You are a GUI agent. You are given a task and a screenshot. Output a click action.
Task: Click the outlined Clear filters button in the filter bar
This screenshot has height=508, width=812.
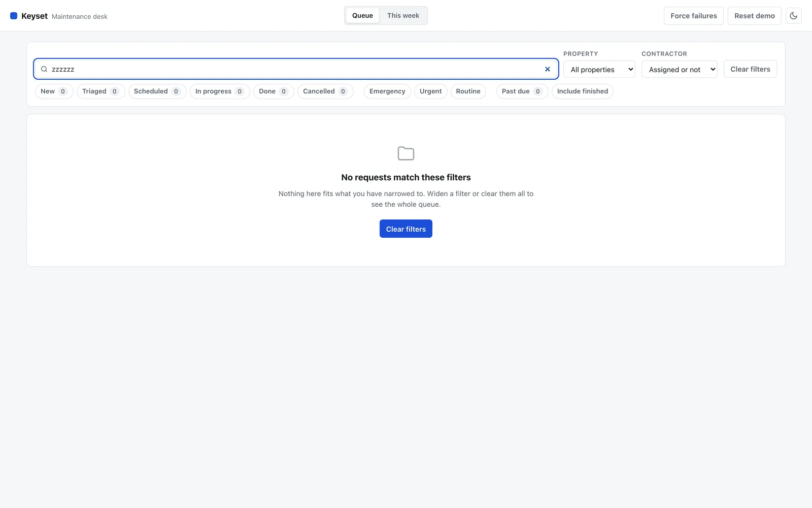(x=750, y=69)
